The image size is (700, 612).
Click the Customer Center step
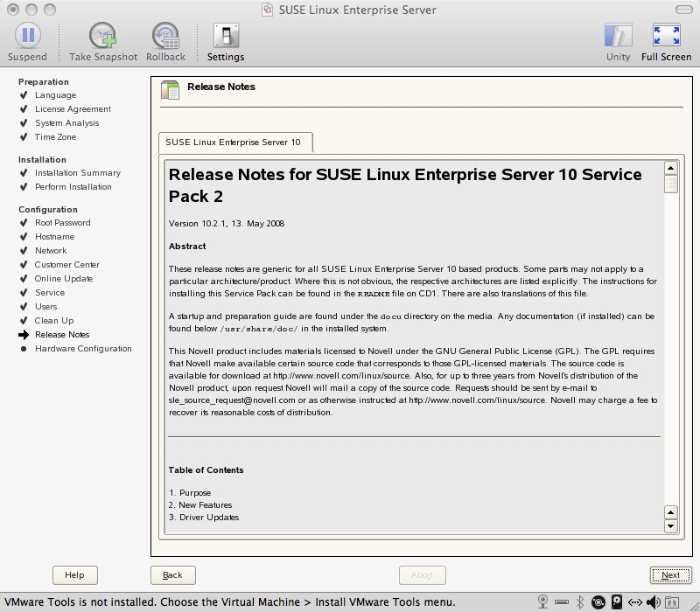tap(67, 265)
